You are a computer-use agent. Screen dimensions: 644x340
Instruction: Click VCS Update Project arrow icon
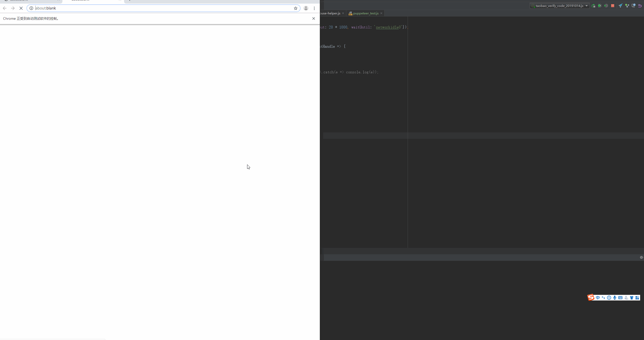(621, 6)
